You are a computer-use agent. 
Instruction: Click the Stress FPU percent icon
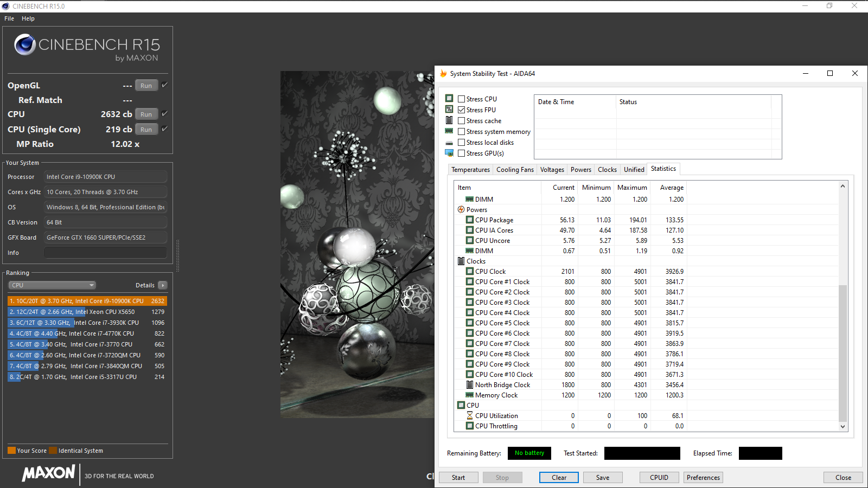pyautogui.click(x=449, y=110)
